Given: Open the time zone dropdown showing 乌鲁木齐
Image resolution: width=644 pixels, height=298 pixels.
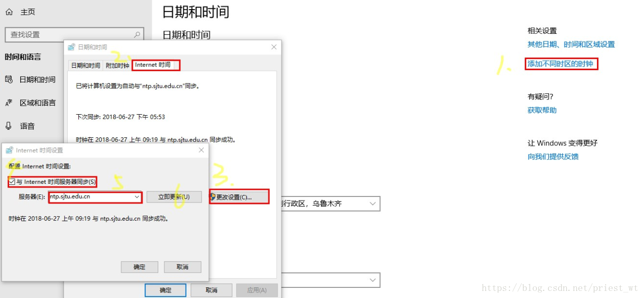Looking at the screenshot, I should point(373,204).
